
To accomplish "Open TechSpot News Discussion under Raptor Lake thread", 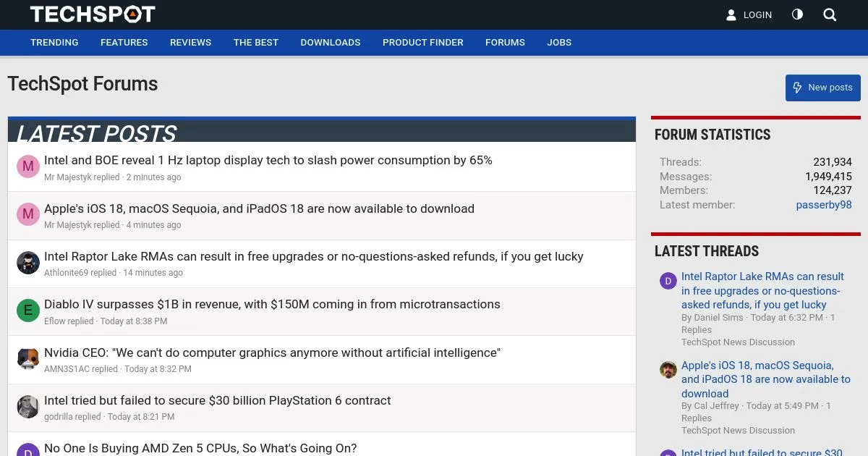I will [x=738, y=342].
